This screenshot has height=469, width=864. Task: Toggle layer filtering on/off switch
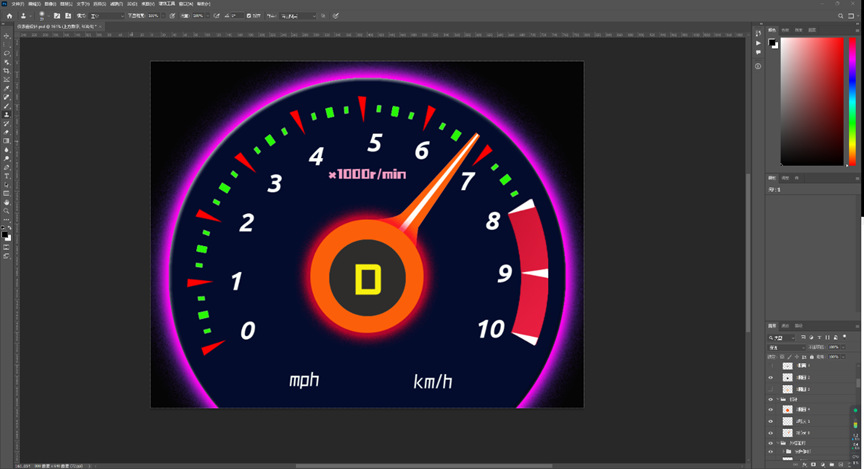point(844,337)
